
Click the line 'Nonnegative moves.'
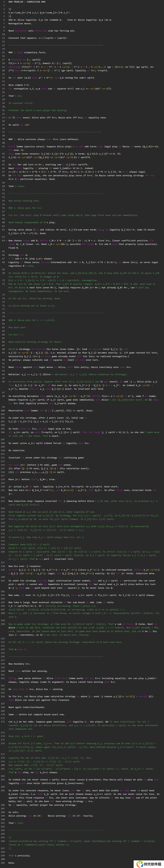pos(20,24)
